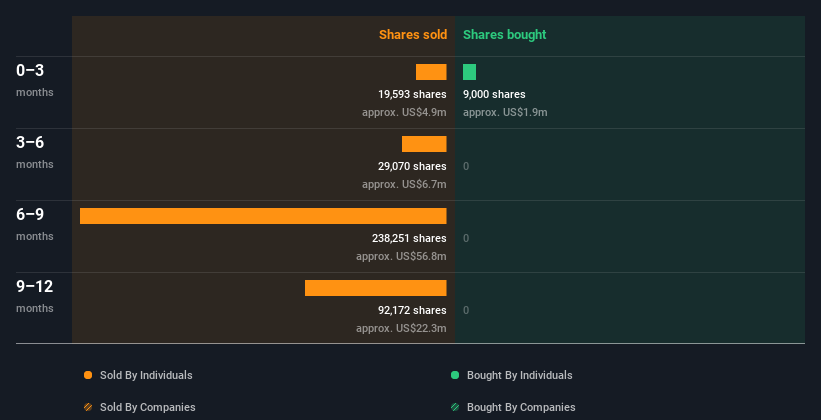Click the green 9,000 shares bought bar
Viewport: 821px width, 420px height.
(x=469, y=72)
